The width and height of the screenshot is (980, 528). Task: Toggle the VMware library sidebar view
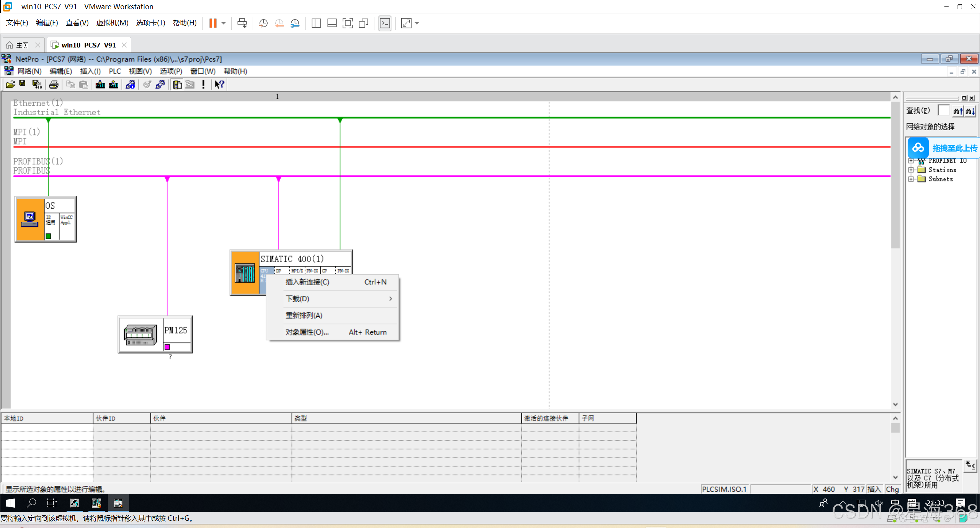coord(316,23)
